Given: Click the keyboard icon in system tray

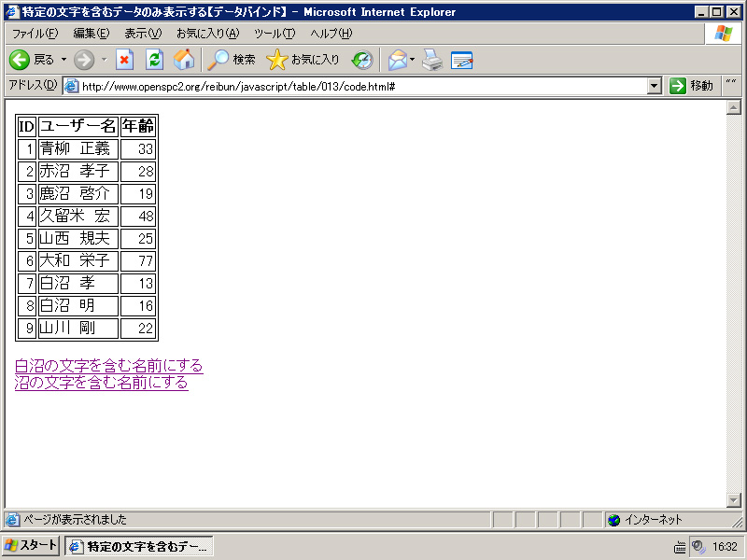Looking at the screenshot, I should click(680, 547).
